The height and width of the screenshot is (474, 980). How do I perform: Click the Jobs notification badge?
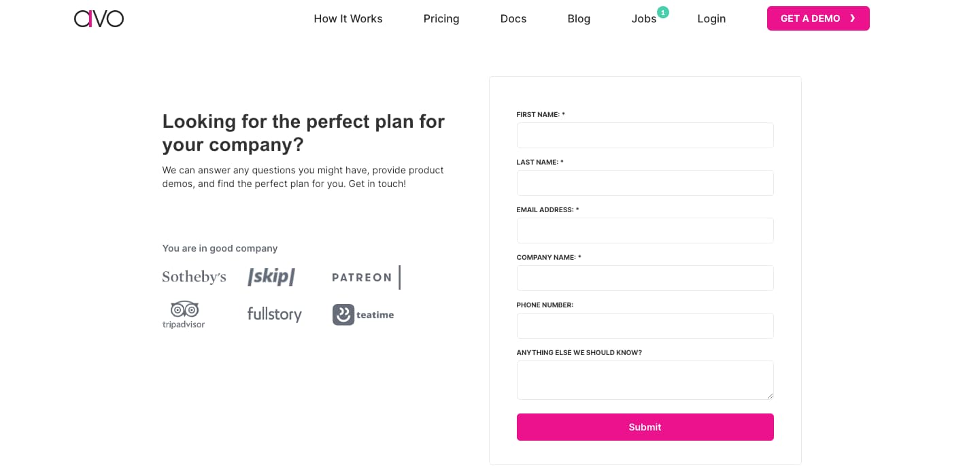(663, 12)
